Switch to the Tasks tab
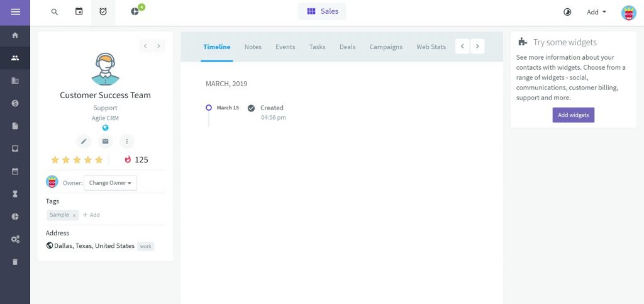 click(318, 47)
